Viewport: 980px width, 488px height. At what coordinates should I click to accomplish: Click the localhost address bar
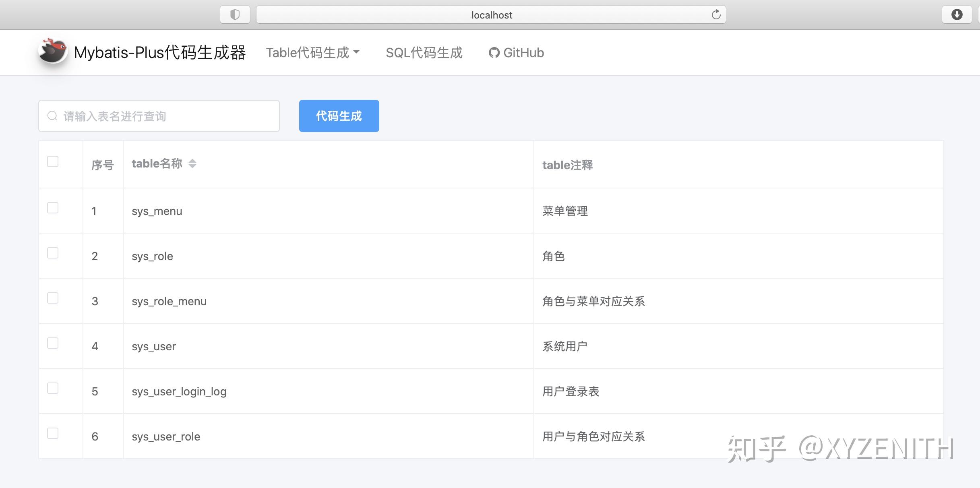point(491,15)
